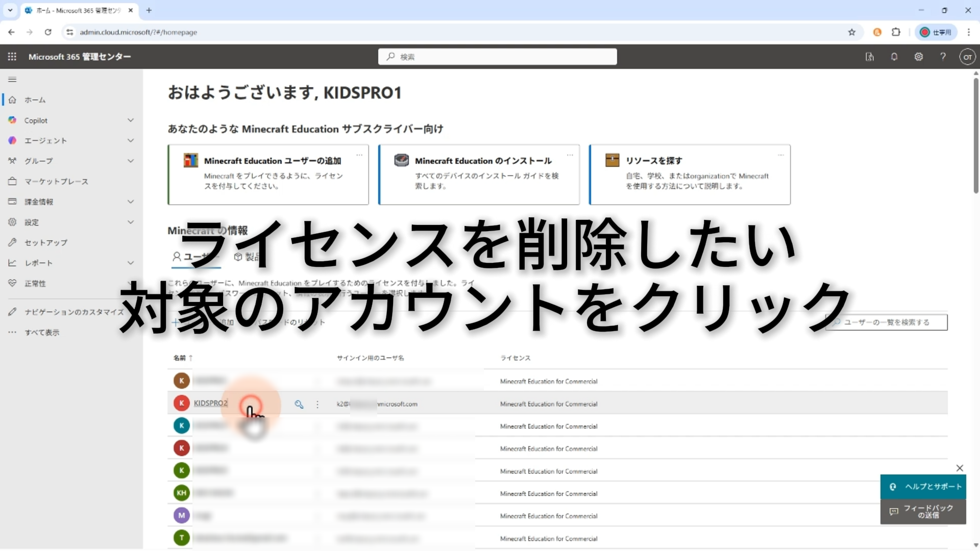Collapse the navigation hamburger menu

[x=12, y=79]
